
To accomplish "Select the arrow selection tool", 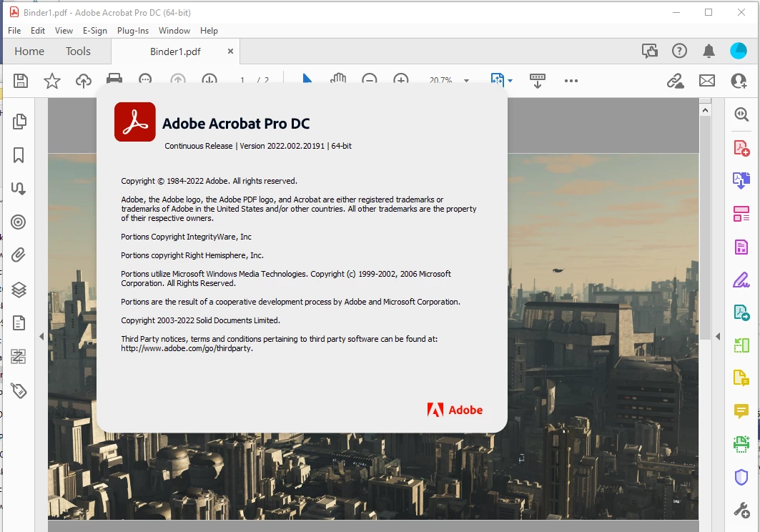I will pyautogui.click(x=307, y=79).
